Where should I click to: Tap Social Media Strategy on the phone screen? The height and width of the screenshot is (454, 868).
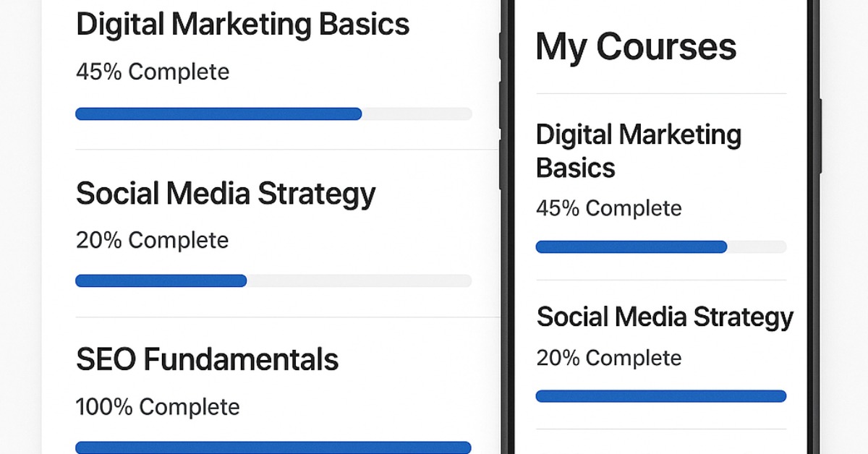(665, 317)
